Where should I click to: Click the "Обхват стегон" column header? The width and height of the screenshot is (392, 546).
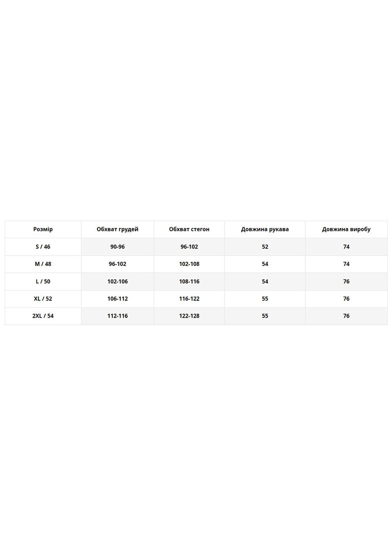coord(189,229)
